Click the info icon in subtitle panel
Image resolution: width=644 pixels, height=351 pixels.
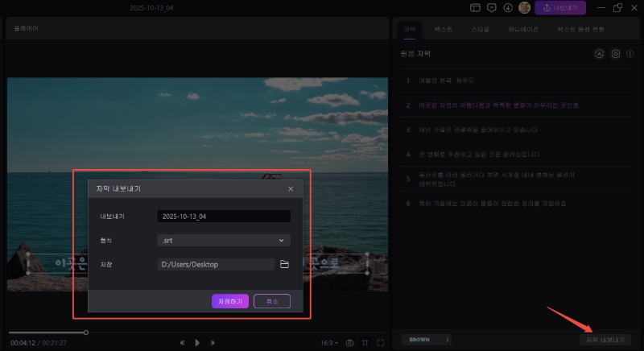tap(630, 54)
